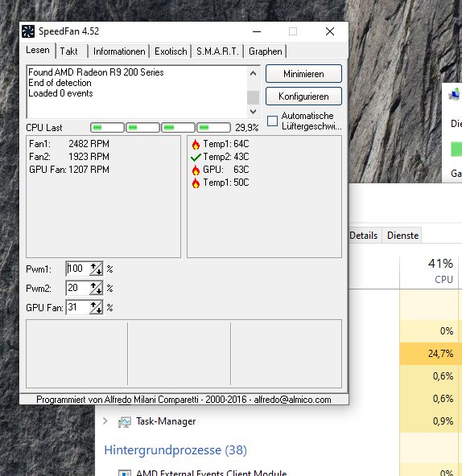
Task: Click the 'Loaded 0 events' log line
Action: coord(60,93)
